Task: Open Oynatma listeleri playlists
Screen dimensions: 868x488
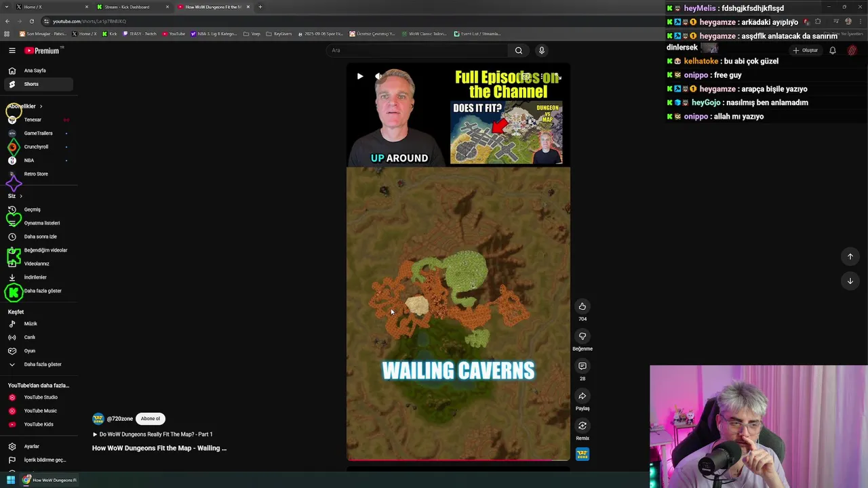Action: coord(38,223)
